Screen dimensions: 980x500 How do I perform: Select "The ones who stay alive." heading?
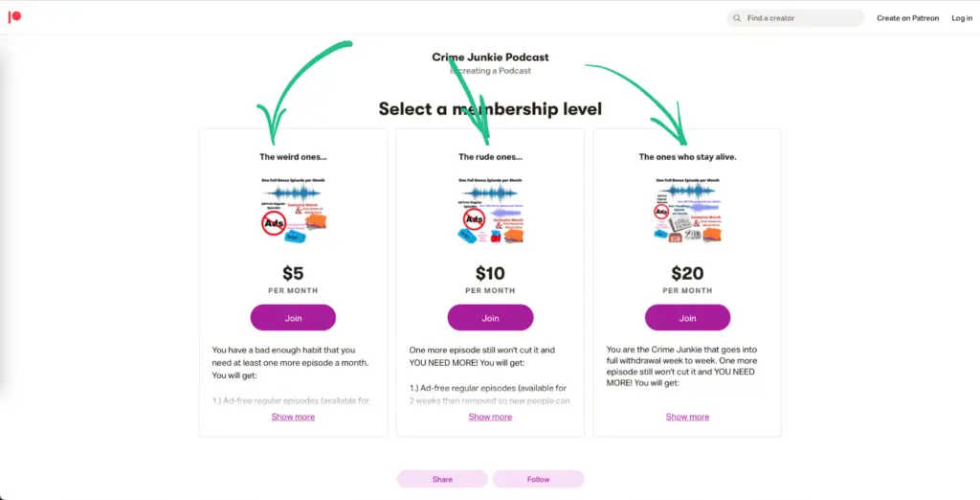point(687,157)
